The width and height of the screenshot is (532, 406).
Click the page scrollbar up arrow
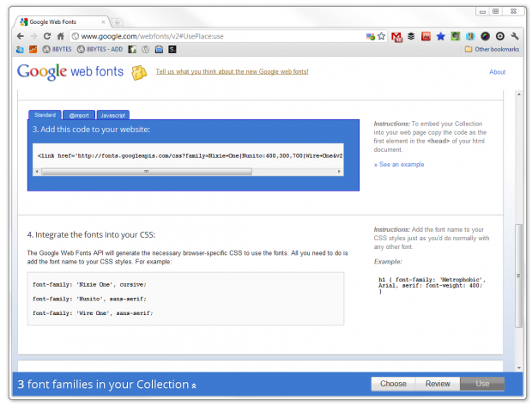[x=519, y=94]
